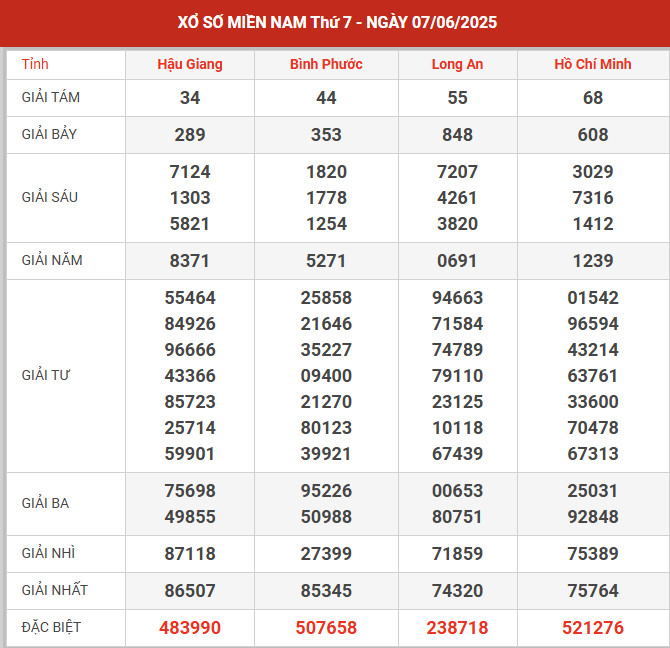Viewport: 670px width, 648px height.
Task: Click seventh prize number 848
Action: coord(457,135)
